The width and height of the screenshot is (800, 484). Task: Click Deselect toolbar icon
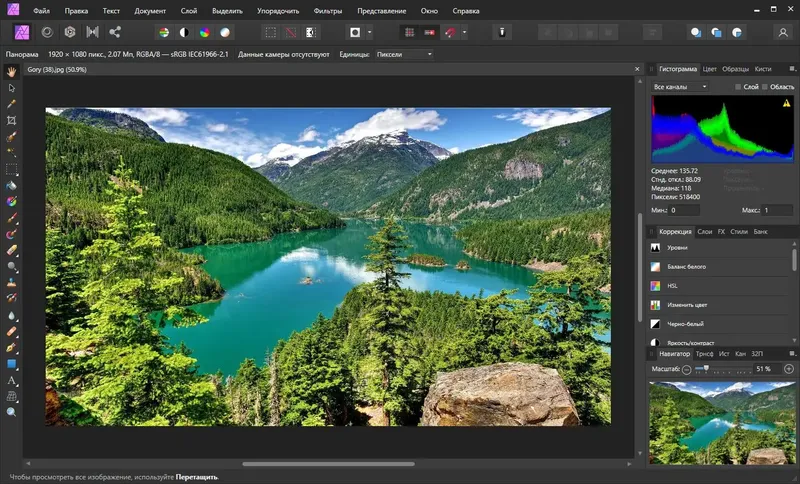290,33
